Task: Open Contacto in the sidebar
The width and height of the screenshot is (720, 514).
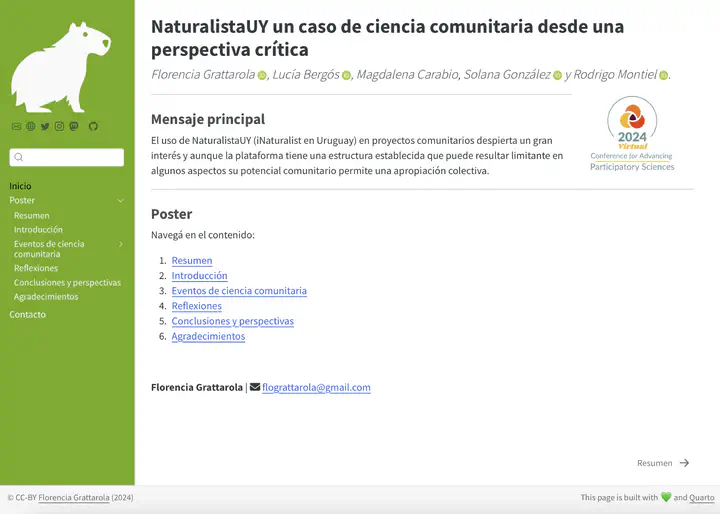Action: [x=28, y=315]
